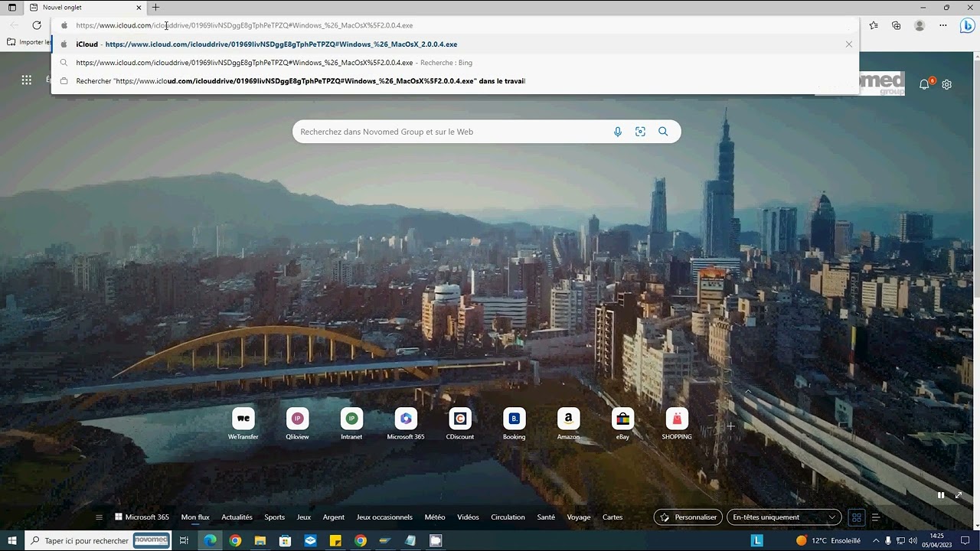980x551 pixels.
Task: Click the browser refresh button
Action: point(36,25)
